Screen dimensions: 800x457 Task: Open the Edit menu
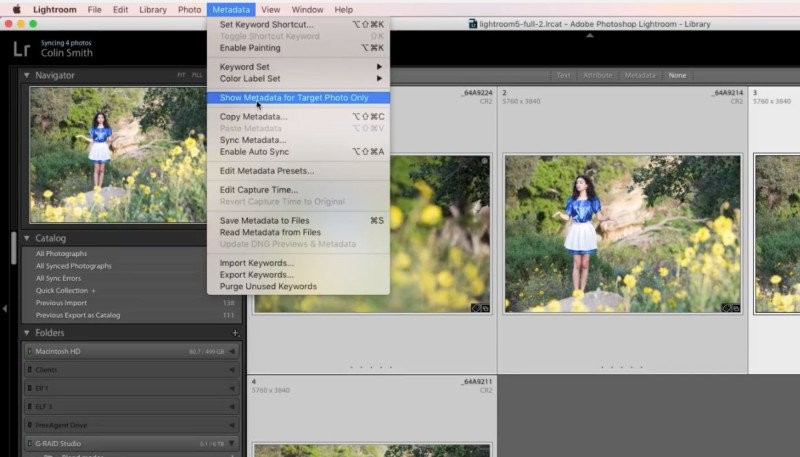(120, 10)
